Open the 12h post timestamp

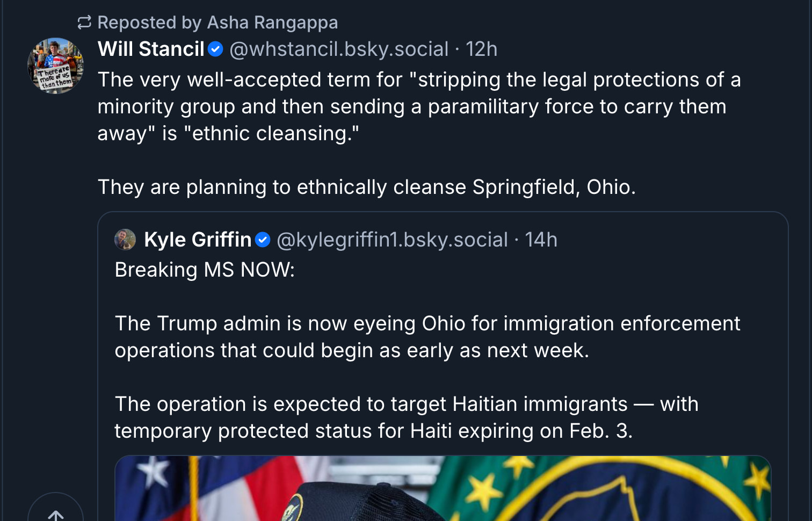click(481, 49)
